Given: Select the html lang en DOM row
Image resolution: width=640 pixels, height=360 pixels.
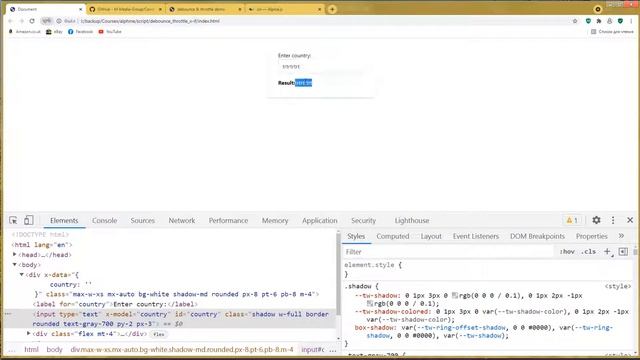Looking at the screenshot, I should click(42, 244).
